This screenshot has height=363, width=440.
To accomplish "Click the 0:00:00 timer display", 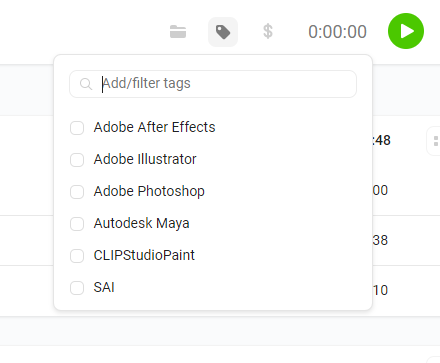I will click(337, 32).
